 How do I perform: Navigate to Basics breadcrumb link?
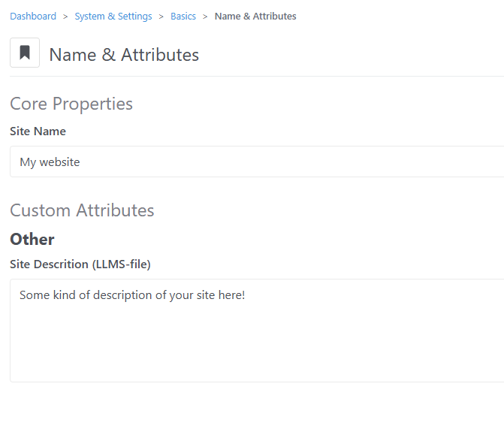click(183, 16)
